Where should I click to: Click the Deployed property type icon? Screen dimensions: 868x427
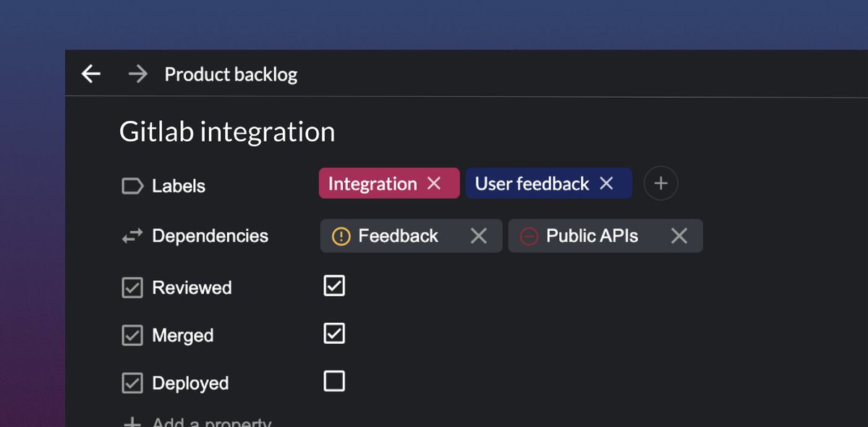(x=132, y=384)
